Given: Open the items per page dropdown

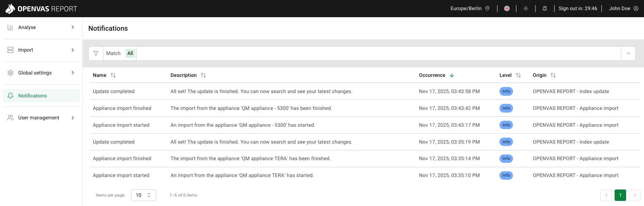Looking at the screenshot, I should pos(144,195).
